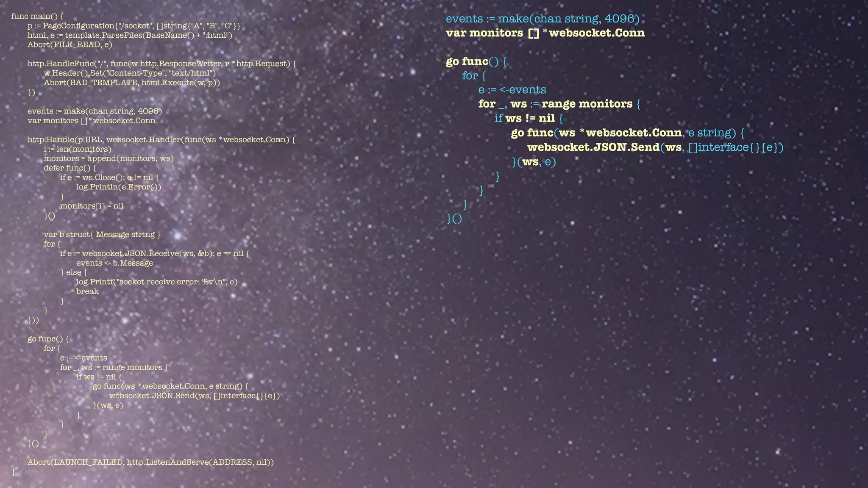Click the 'defer func() {' line

pyautogui.click(x=70, y=168)
